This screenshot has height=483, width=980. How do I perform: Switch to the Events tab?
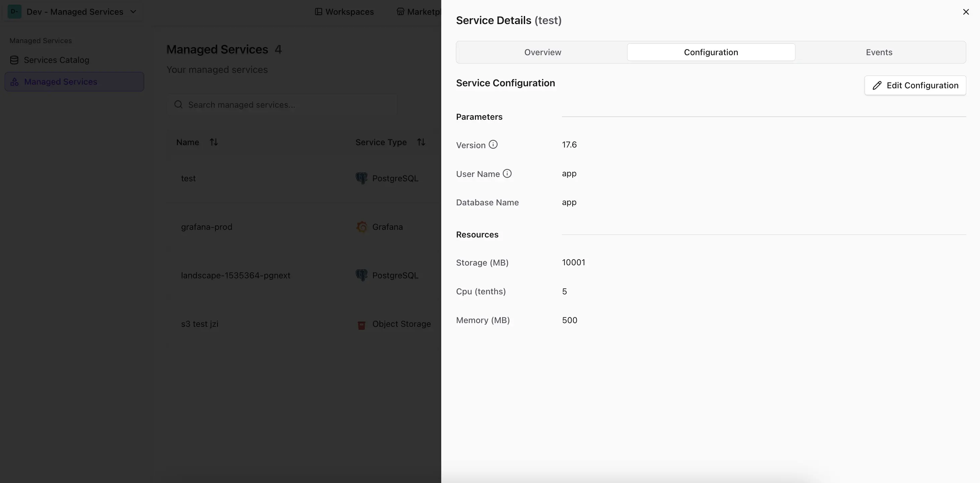(x=879, y=52)
